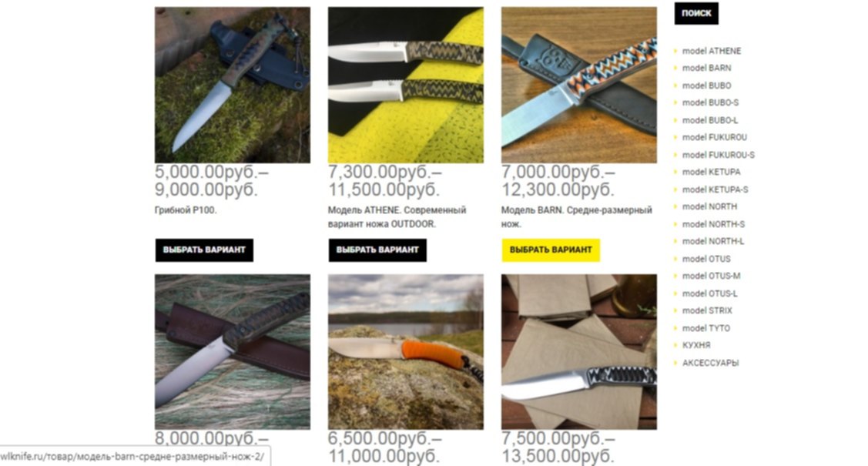
Task: Select model KETUPA-S category
Action: coord(715,189)
